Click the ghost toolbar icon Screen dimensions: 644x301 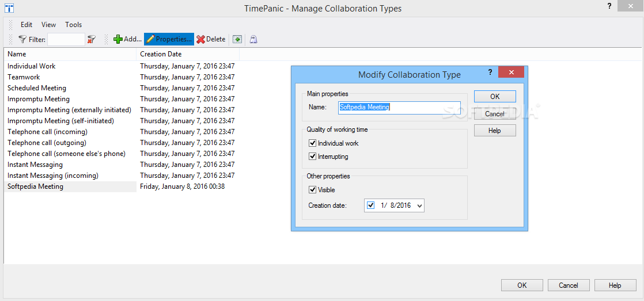pyautogui.click(x=253, y=39)
